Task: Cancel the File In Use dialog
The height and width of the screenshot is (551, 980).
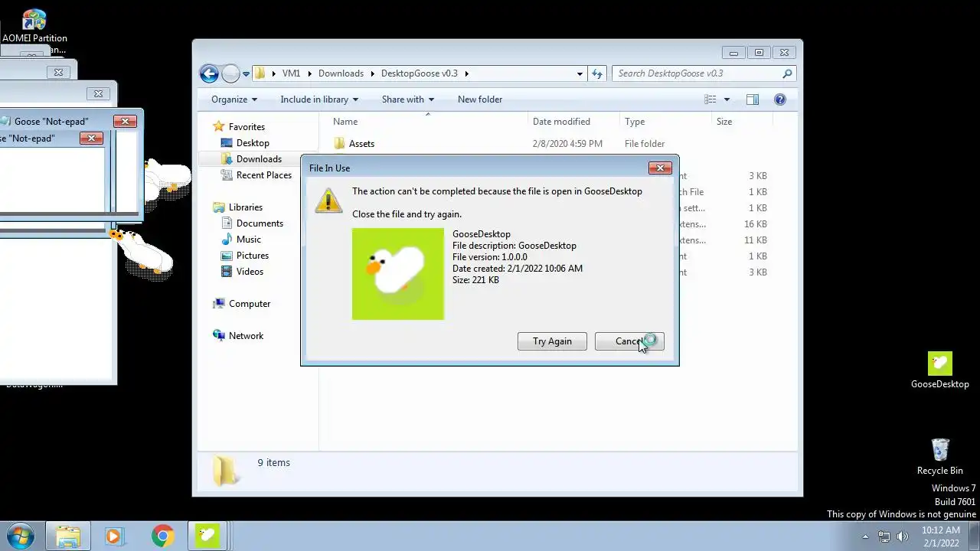Action: pos(629,341)
